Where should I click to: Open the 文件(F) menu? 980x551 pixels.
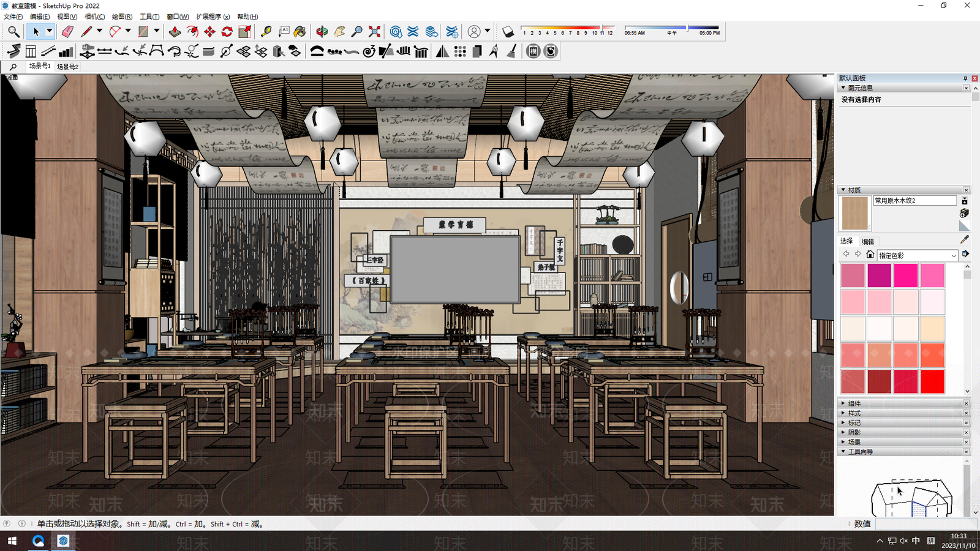[13, 17]
